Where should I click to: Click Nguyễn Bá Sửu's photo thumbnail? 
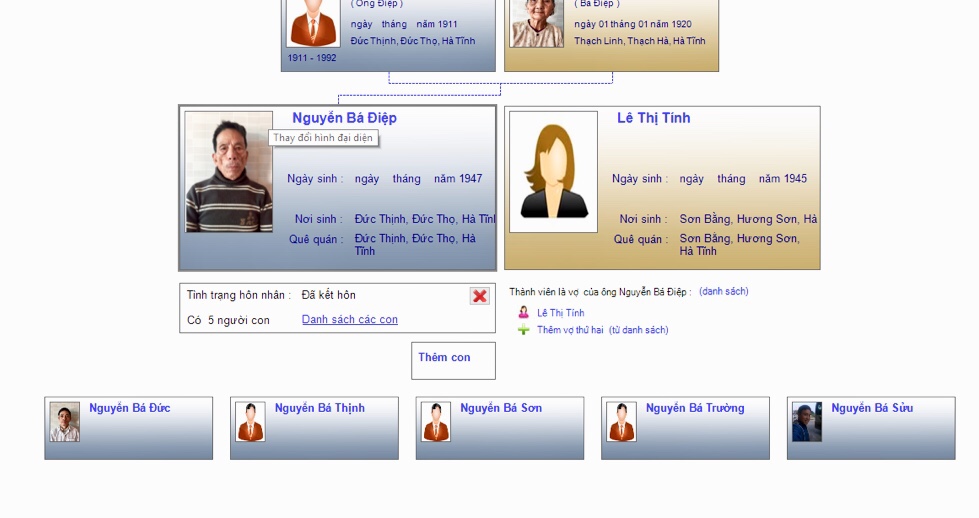pyautogui.click(x=807, y=422)
